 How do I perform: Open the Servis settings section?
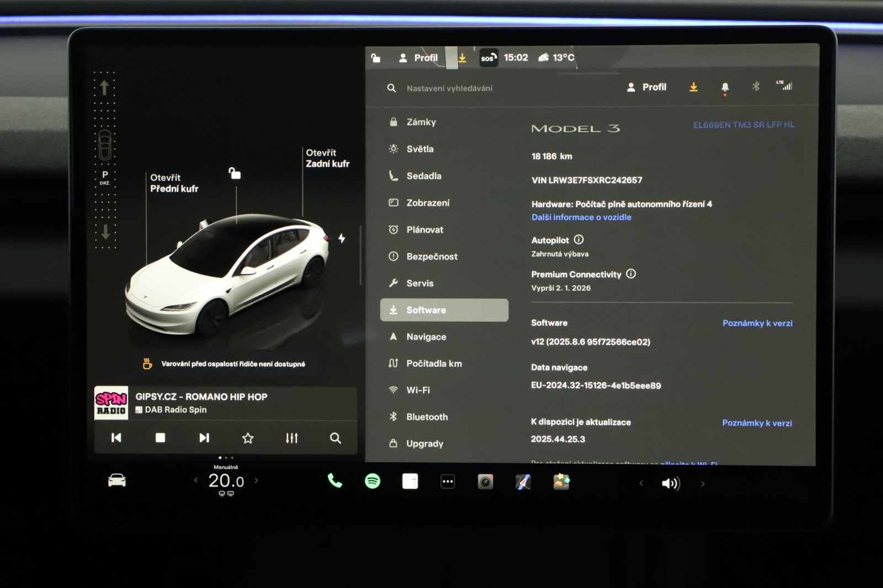click(x=419, y=283)
